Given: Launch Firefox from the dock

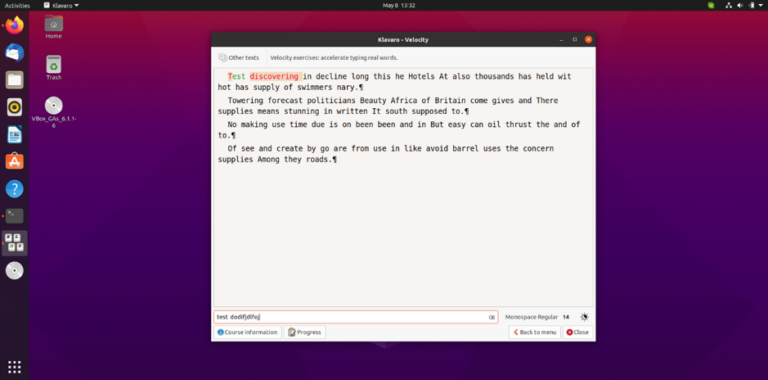Looking at the screenshot, I should [x=14, y=25].
